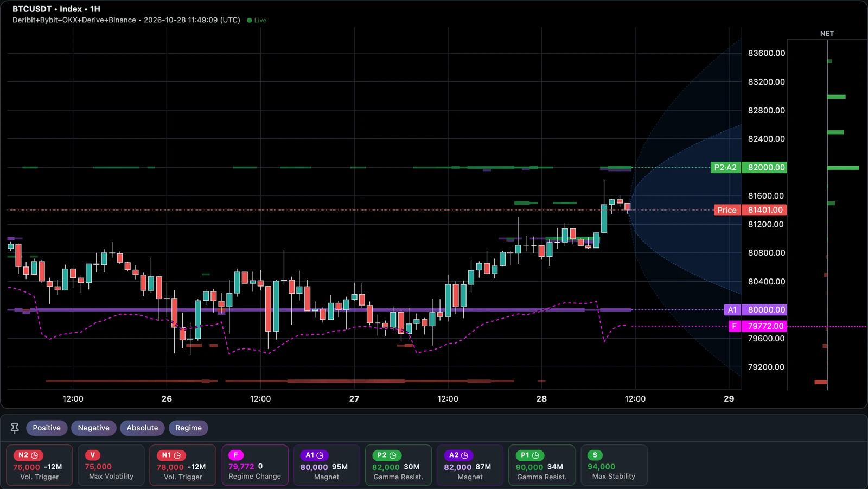
Task: Click the F badge on the Regime Change card
Action: tap(236, 455)
